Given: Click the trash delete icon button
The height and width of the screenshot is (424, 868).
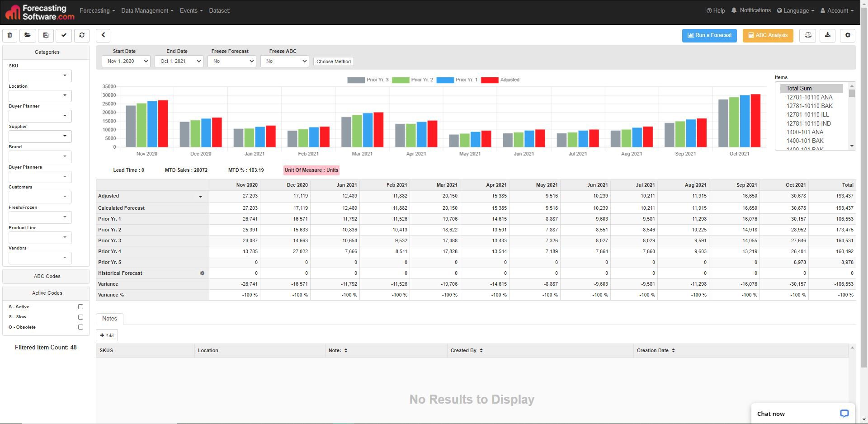Looking at the screenshot, I should (9, 35).
